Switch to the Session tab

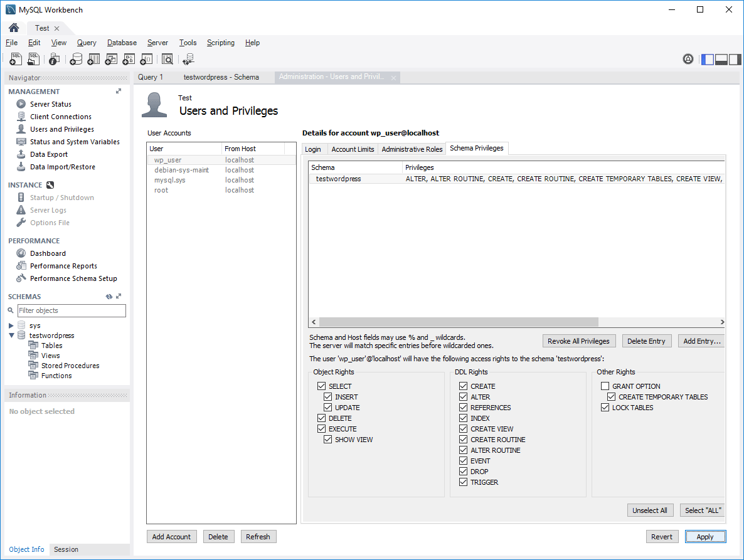(x=66, y=549)
